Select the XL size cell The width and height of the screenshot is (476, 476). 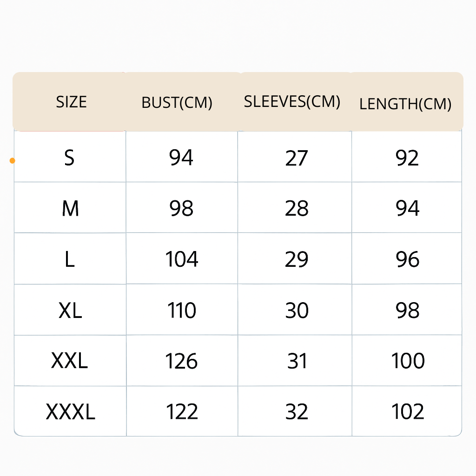tap(70, 310)
